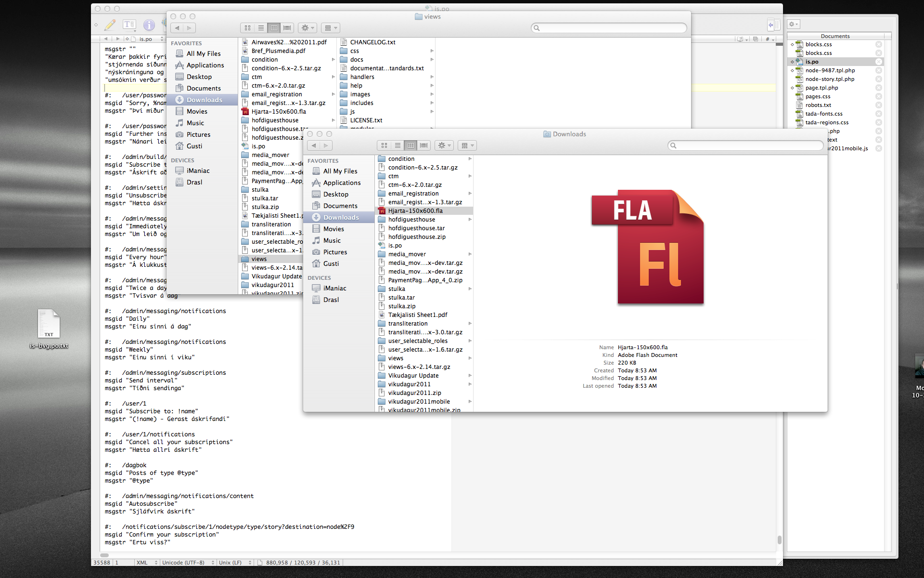
Task: Open the XML language popup in status bar
Action: pos(146,562)
